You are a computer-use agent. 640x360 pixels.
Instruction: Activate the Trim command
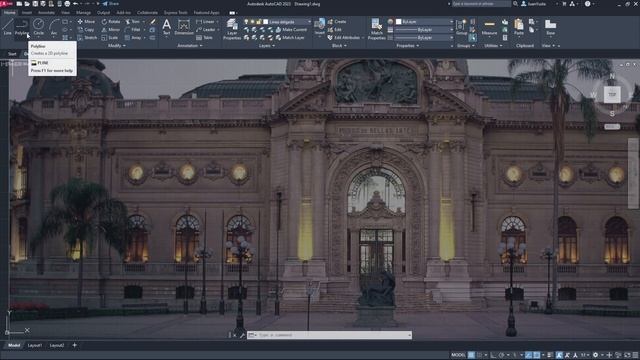(133, 22)
